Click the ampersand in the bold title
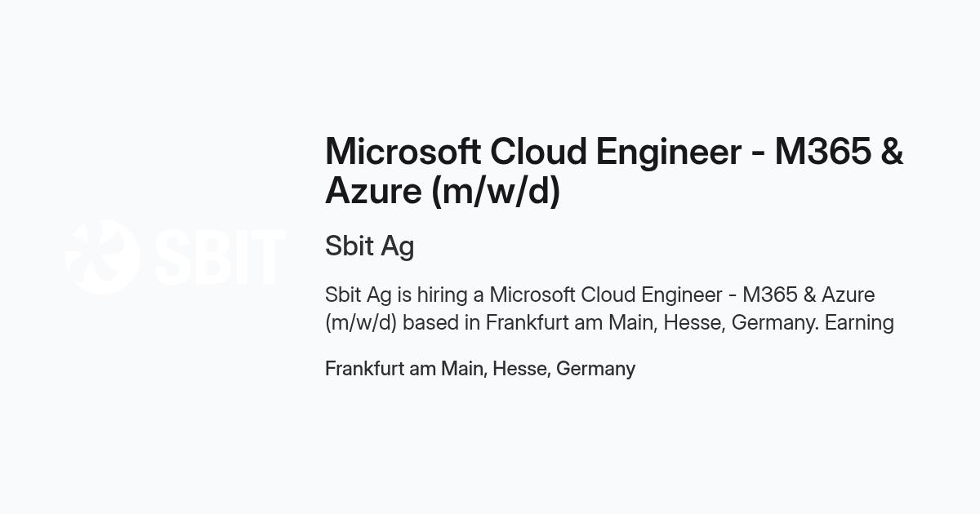Image resolution: width=980 pixels, height=514 pixels. pyautogui.click(x=893, y=152)
